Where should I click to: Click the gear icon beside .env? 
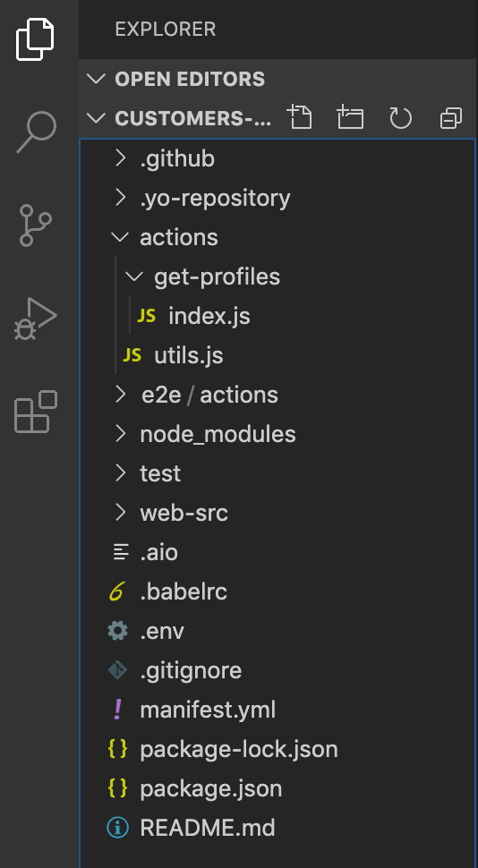click(117, 631)
